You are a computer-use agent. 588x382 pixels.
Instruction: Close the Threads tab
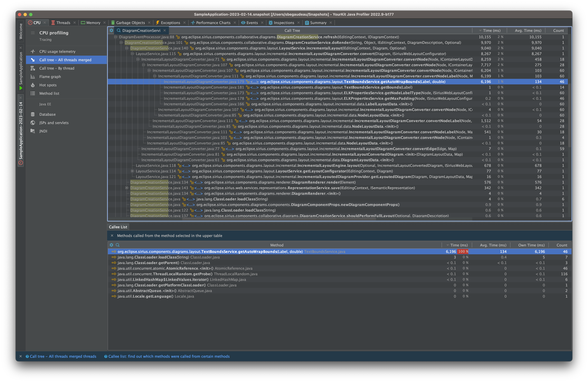pyautogui.click(x=75, y=23)
